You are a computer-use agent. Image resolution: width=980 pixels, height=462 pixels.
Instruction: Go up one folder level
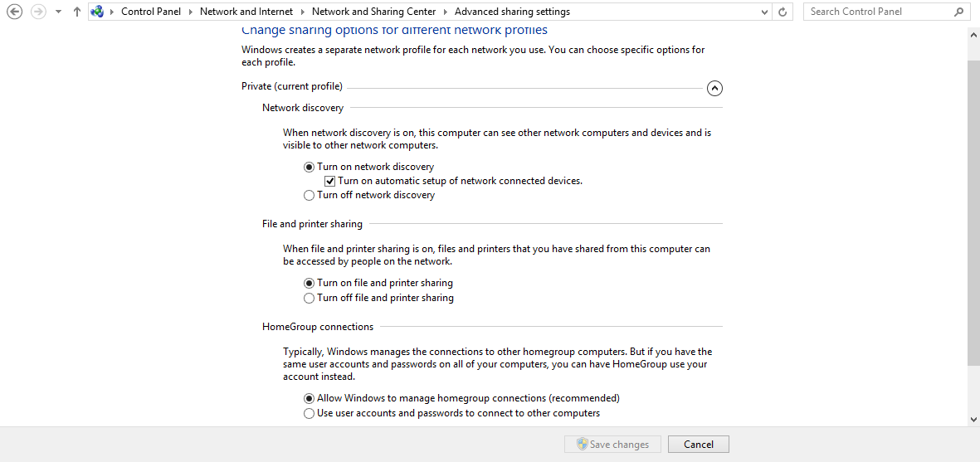click(77, 12)
